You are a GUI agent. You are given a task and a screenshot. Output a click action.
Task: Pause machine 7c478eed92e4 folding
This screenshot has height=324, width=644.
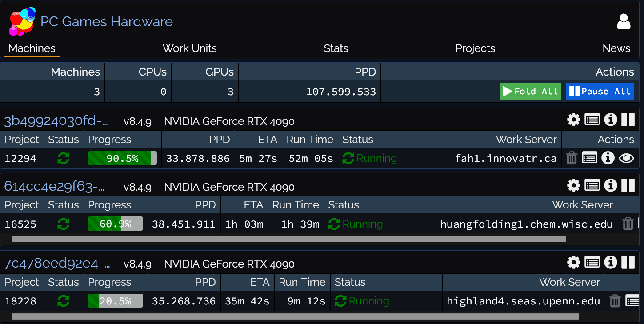point(628,262)
